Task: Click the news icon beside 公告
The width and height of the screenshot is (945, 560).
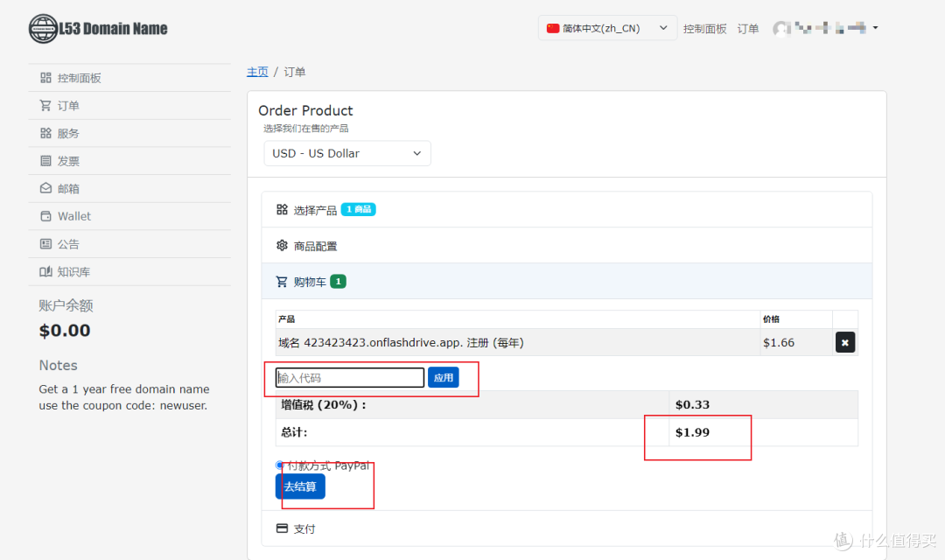Action: [45, 243]
